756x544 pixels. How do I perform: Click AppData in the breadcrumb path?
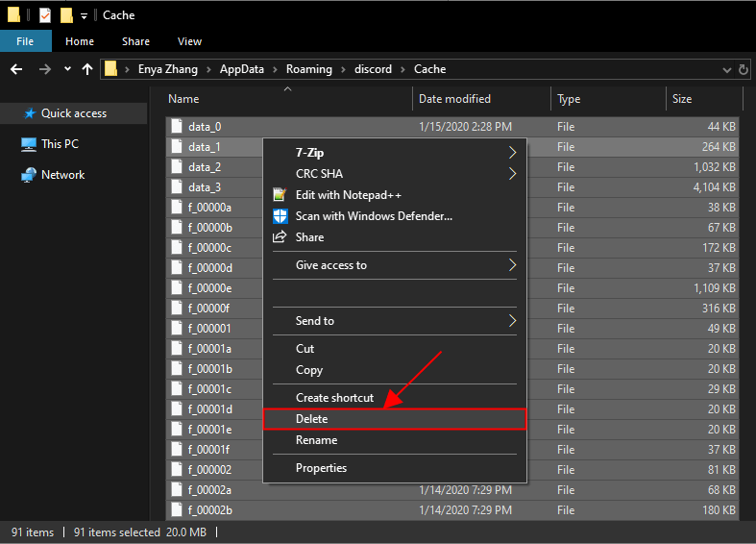coord(241,69)
